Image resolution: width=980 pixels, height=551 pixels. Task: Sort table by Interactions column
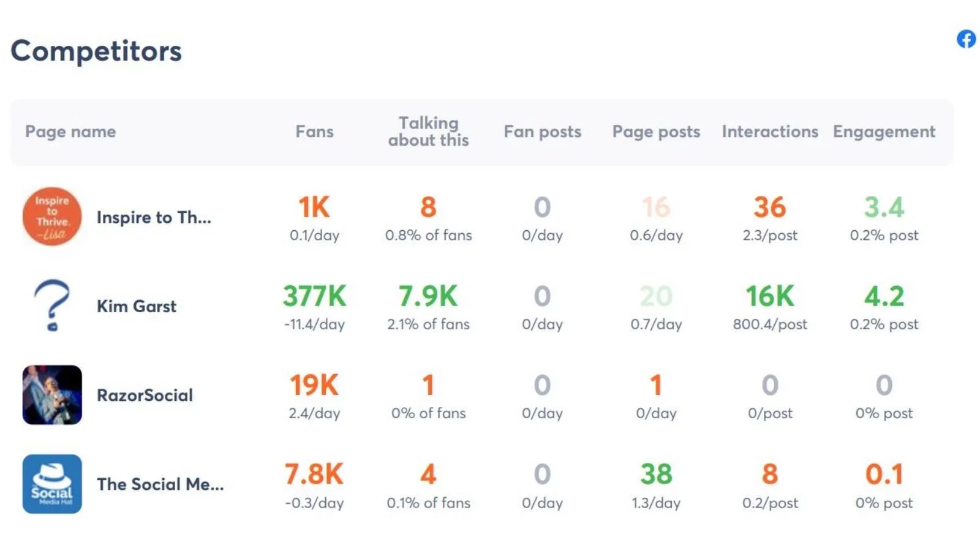pos(770,132)
